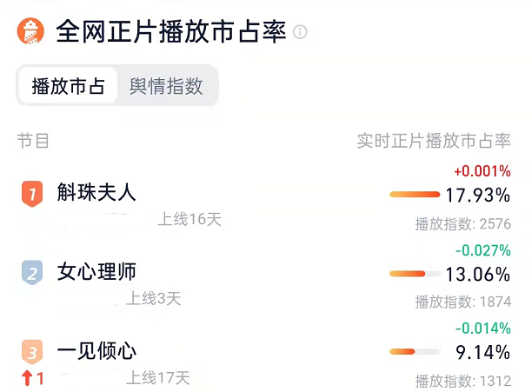Open the 女心理师 program entry
The image size is (532, 392).
[x=96, y=272]
